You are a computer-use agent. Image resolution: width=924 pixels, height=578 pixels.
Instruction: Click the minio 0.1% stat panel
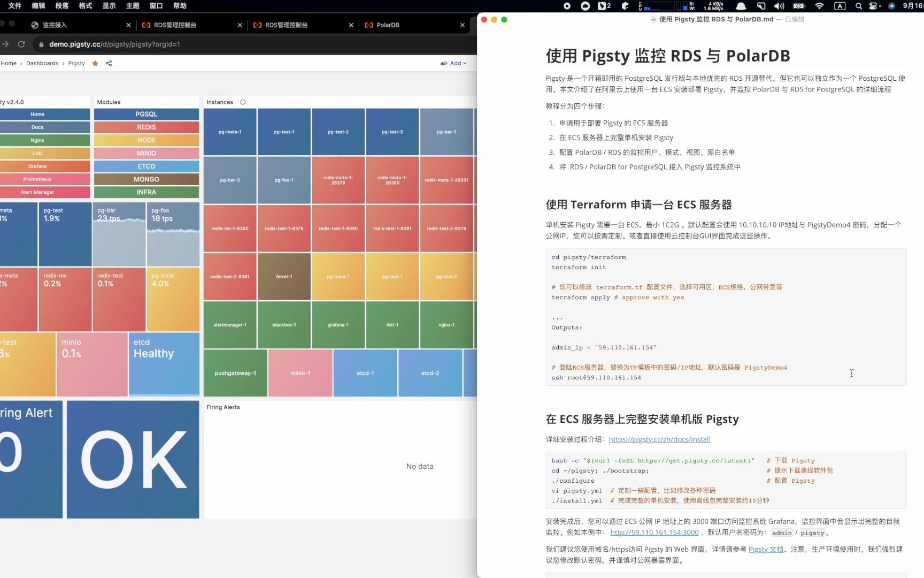[x=92, y=364]
